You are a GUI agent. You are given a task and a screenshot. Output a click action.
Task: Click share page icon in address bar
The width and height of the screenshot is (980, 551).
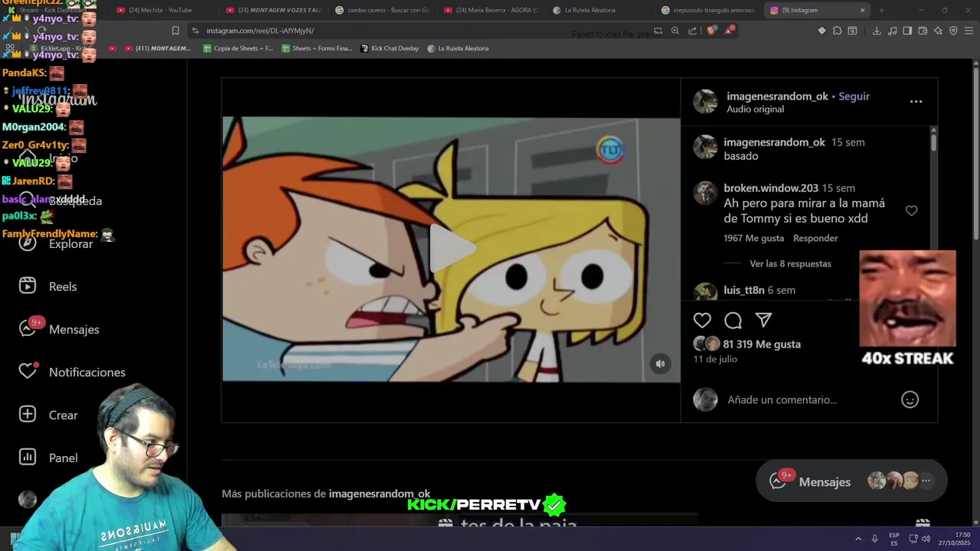tap(693, 31)
